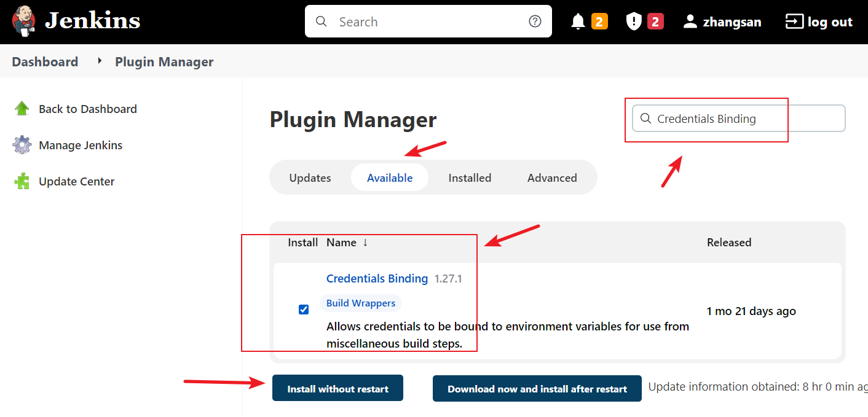Click the plugin description text about environment variables
The image size is (868, 417).
508,335
